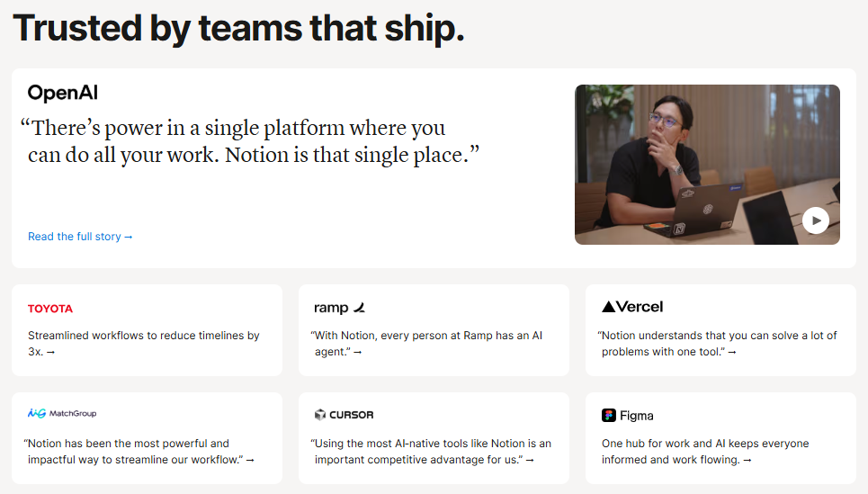Image resolution: width=868 pixels, height=494 pixels.
Task: Click the OpenAI logo
Action: [62, 93]
